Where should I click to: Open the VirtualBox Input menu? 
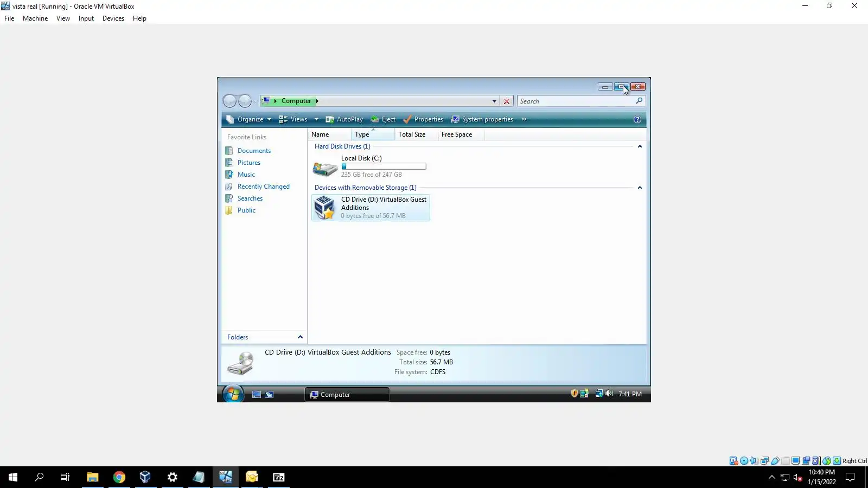[86, 18]
